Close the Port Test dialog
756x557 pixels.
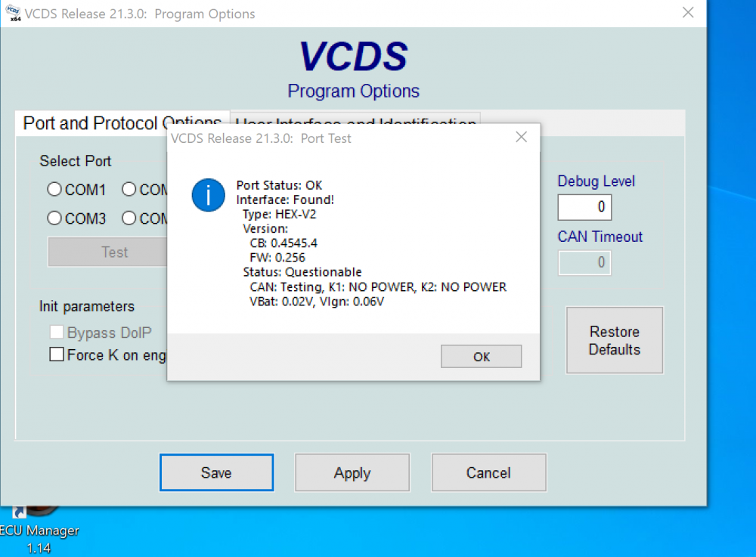521,138
